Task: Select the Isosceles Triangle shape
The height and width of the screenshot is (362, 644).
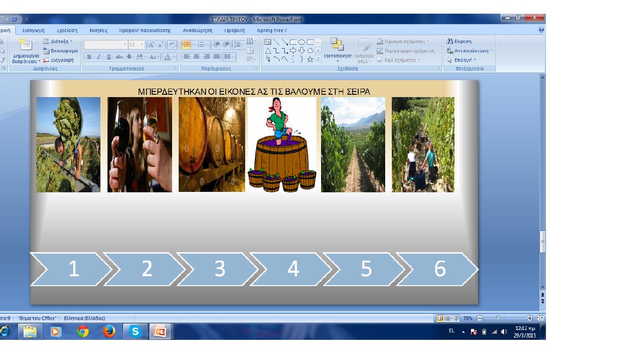Action: pyautogui.click(x=268, y=50)
